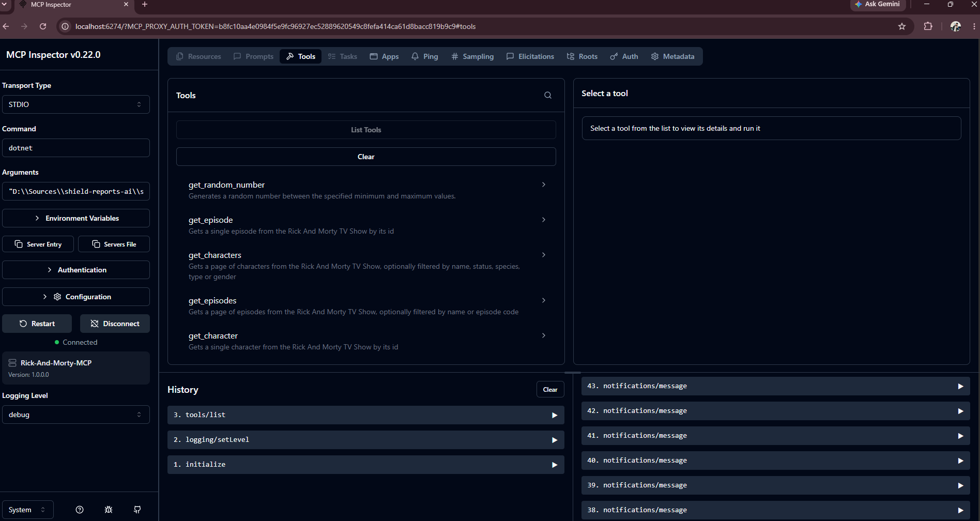Switch to the Sampling tab
The height and width of the screenshot is (521, 980).
click(x=472, y=56)
